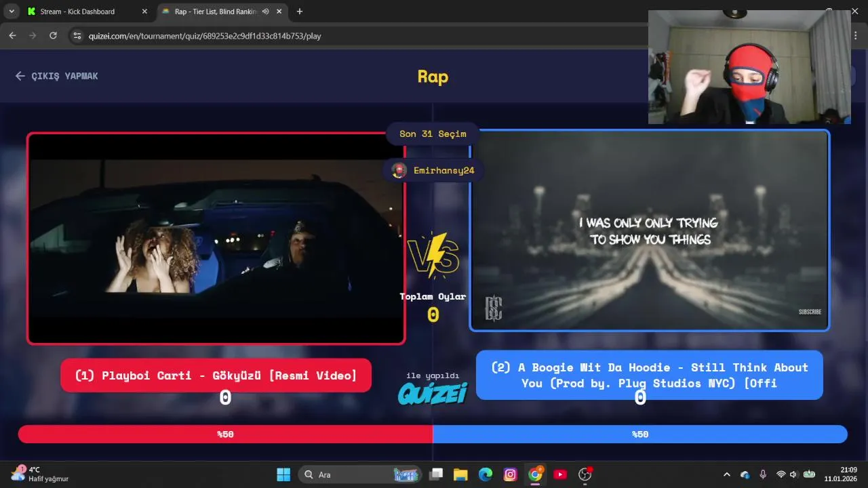
Task: Open Instagram from taskbar
Action: pyautogui.click(x=511, y=474)
